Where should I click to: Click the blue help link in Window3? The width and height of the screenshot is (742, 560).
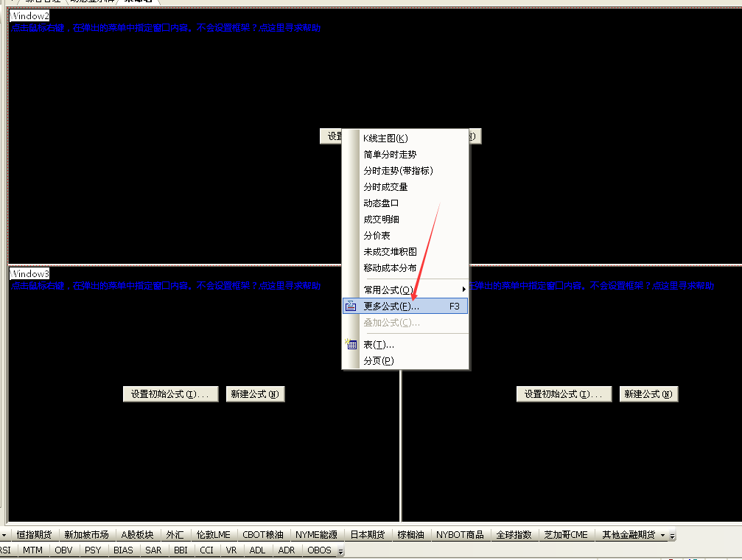click(x=166, y=285)
